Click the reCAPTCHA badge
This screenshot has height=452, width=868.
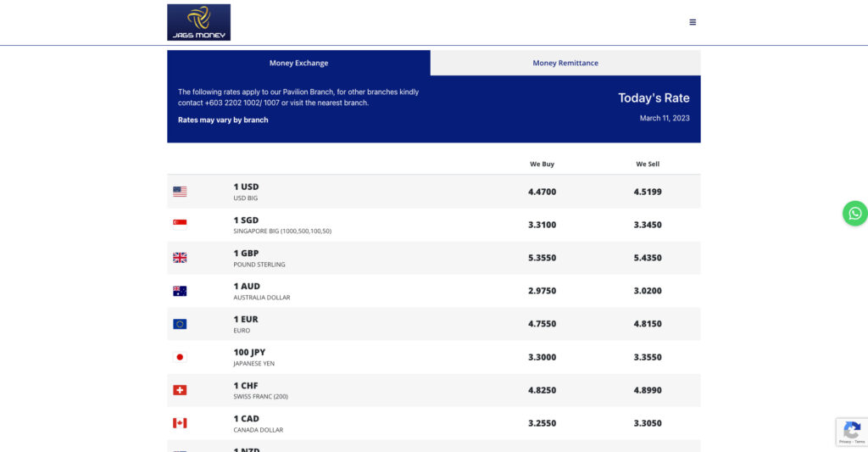click(x=851, y=432)
